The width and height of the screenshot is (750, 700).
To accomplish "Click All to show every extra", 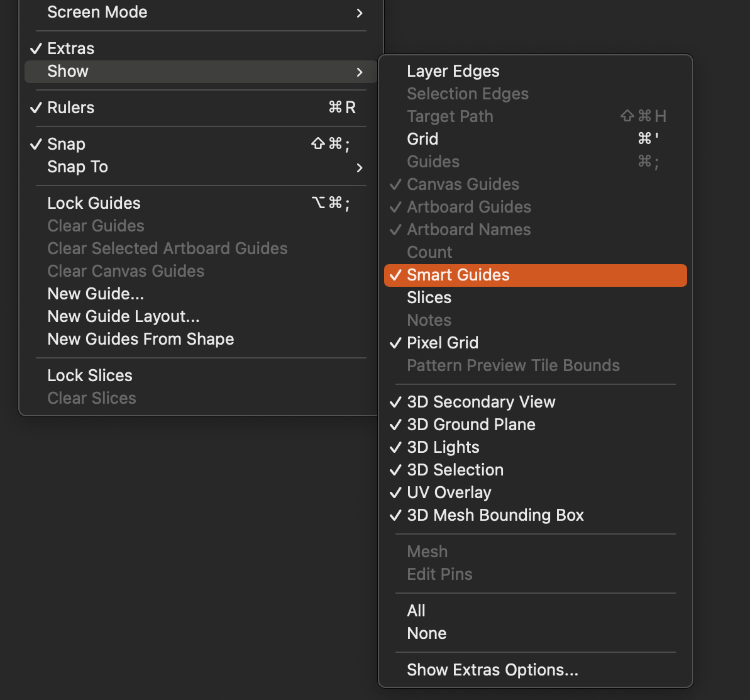I will [x=416, y=610].
